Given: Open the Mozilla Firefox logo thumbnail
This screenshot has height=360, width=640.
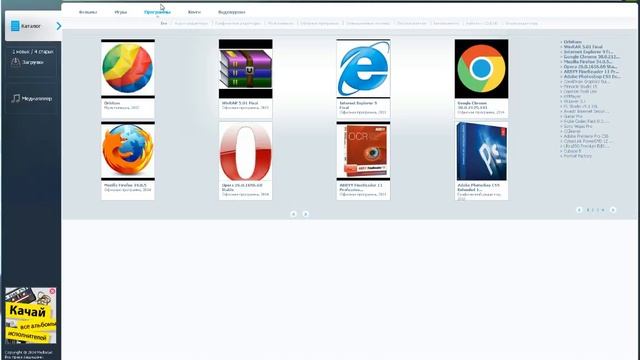Looking at the screenshot, I should click(128, 151).
